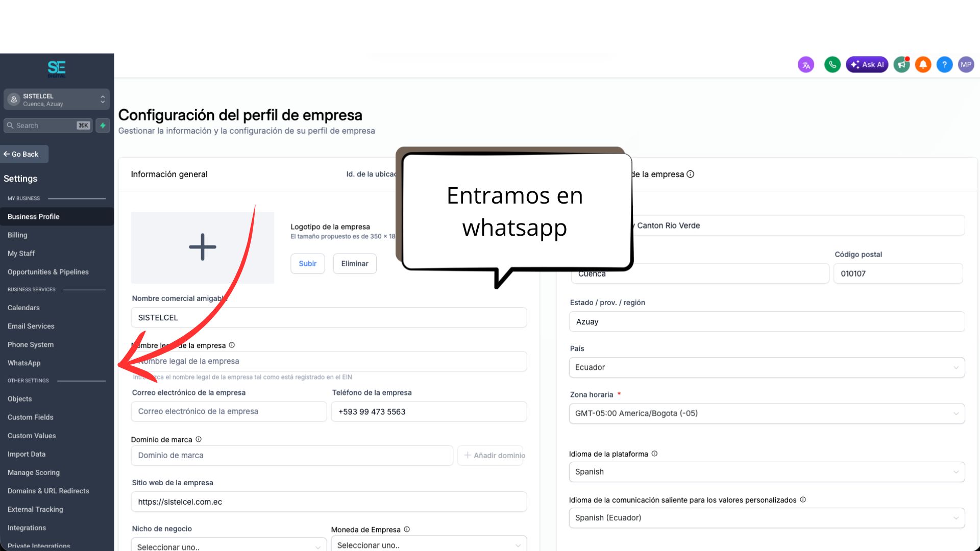
Task: Open the notifications bell
Action: point(923,65)
